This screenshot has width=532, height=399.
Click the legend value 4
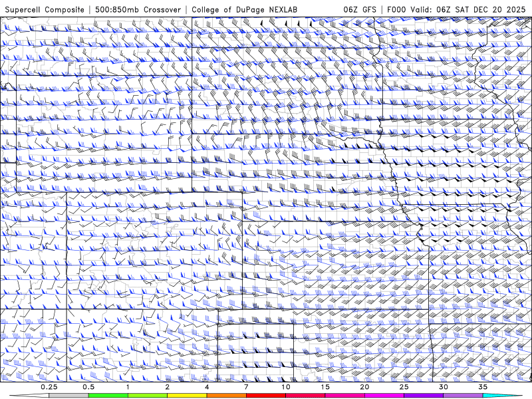207,387
